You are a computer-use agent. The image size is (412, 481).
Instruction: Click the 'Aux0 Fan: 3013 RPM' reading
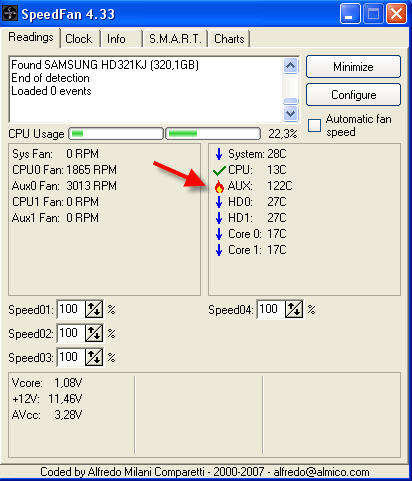click(x=64, y=186)
